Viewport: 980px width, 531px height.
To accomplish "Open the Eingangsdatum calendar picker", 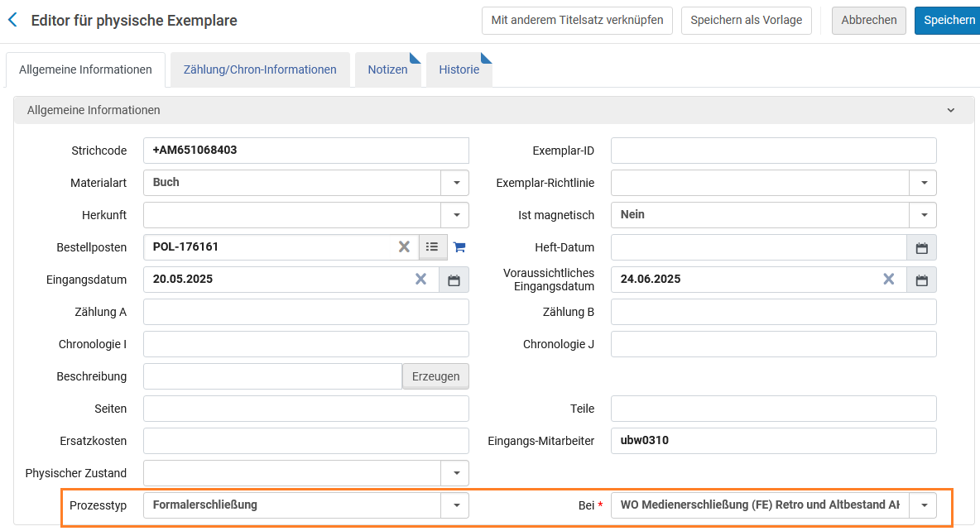I will pyautogui.click(x=454, y=280).
